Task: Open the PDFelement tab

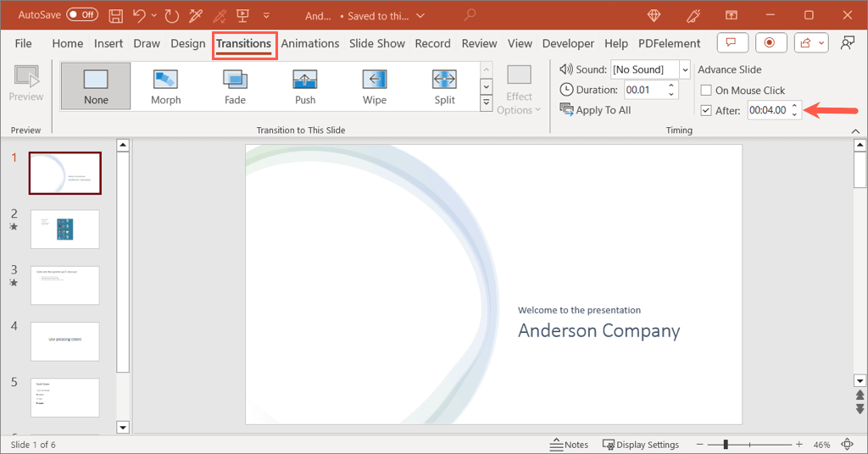Action: coord(670,43)
